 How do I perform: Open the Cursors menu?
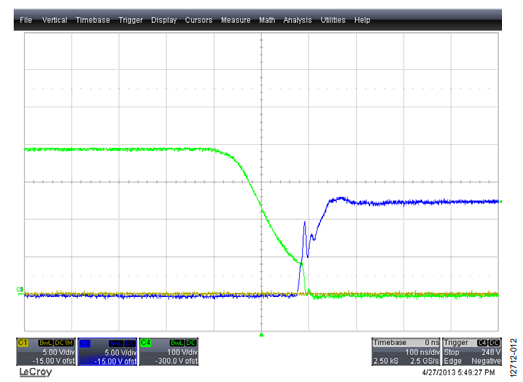(198, 20)
